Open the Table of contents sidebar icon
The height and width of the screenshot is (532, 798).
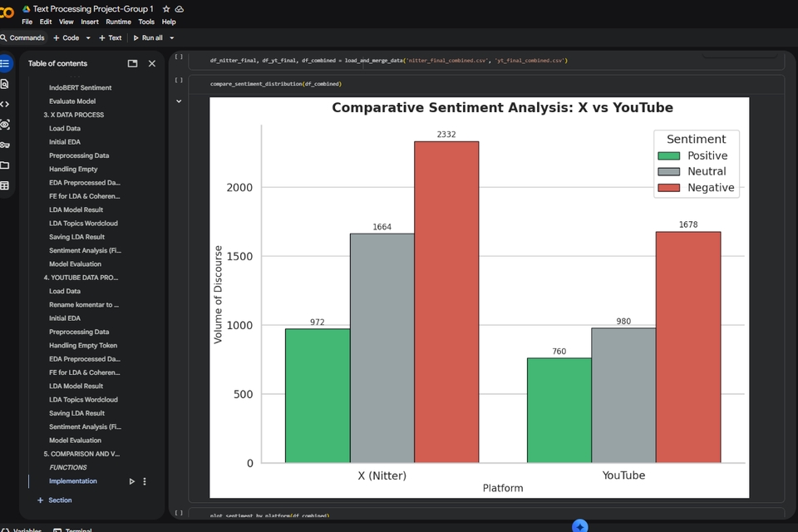click(7, 62)
